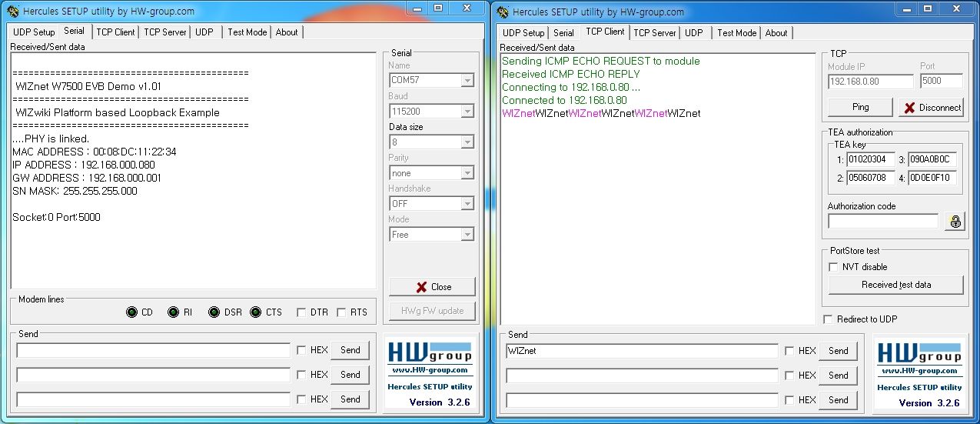
Task: Click the Received test data button
Action: 896,285
